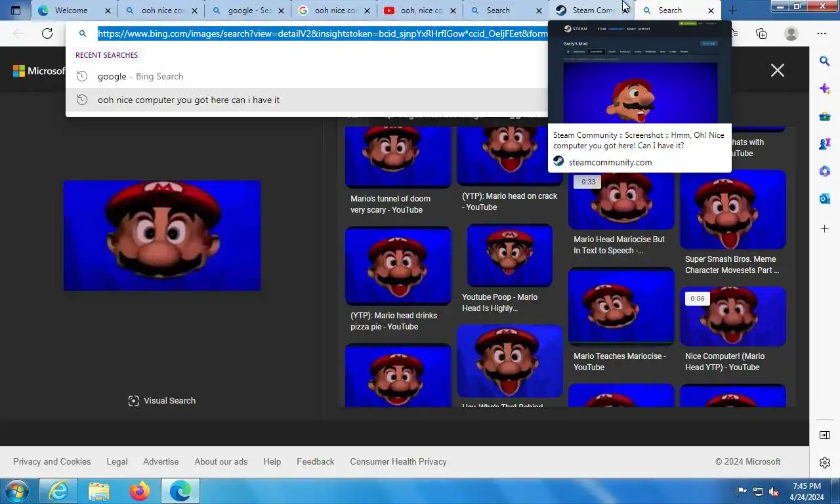Open 'Nice Computer! (Mario Head YTP)' thumbnail
This screenshot has width=840, height=504.
click(x=733, y=316)
